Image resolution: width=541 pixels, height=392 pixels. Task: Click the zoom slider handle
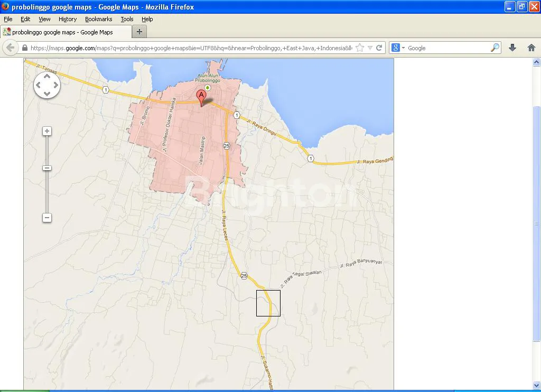point(47,168)
